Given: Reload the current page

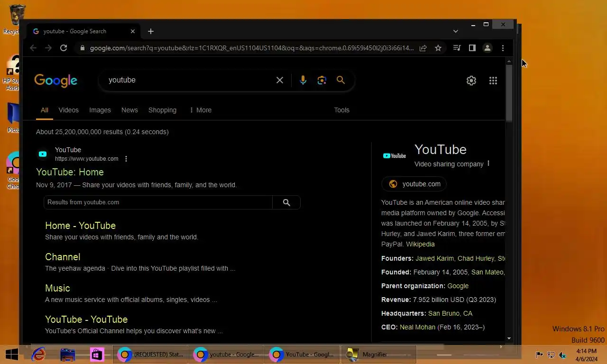Looking at the screenshot, I should [x=64, y=48].
